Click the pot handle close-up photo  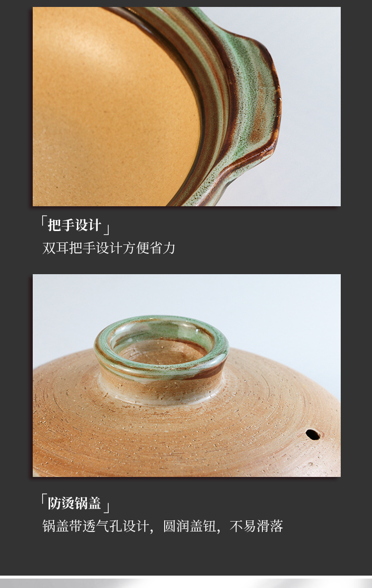186,107
